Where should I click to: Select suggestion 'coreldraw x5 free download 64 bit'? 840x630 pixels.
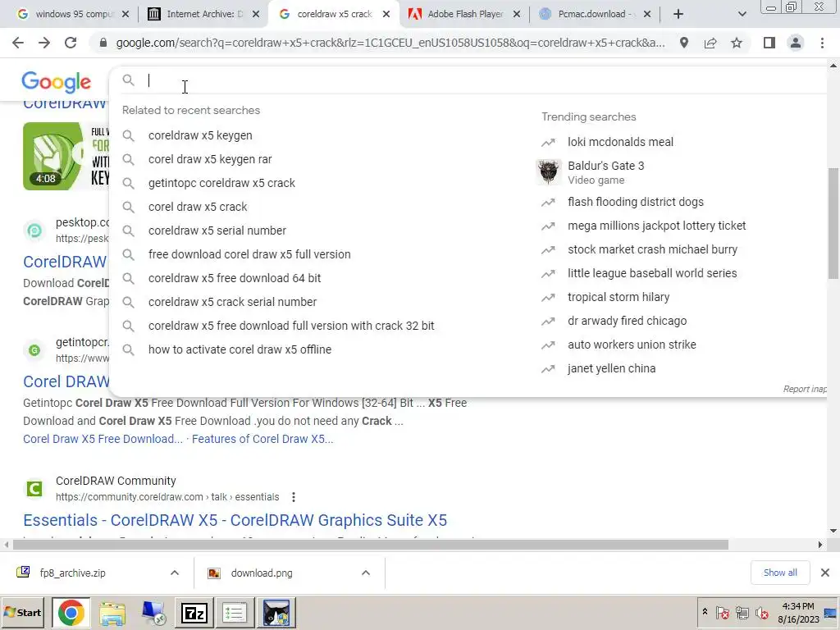pyautogui.click(x=235, y=278)
